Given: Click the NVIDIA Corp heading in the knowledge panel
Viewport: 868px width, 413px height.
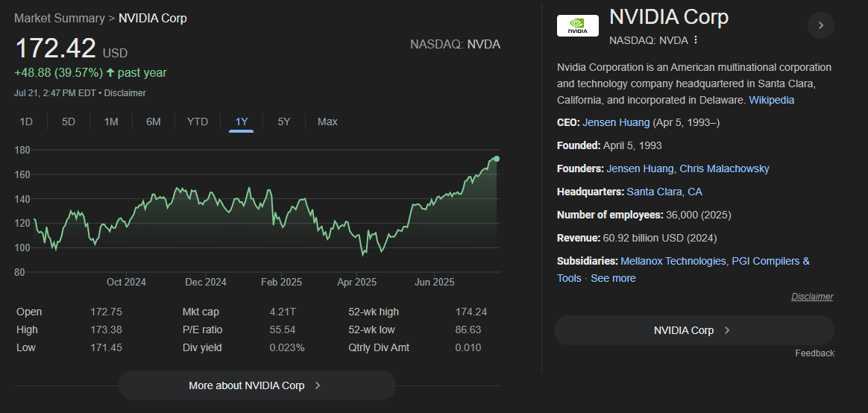Looking at the screenshot, I should (669, 17).
